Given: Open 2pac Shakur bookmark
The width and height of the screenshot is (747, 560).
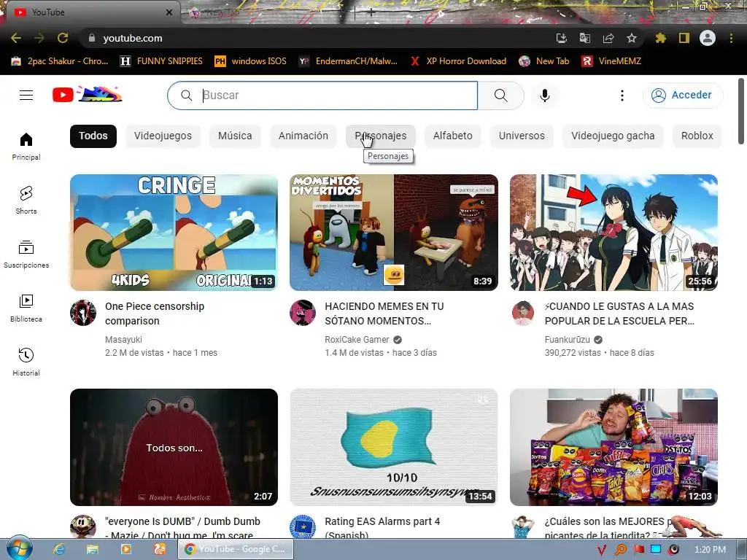Looking at the screenshot, I should (x=60, y=61).
